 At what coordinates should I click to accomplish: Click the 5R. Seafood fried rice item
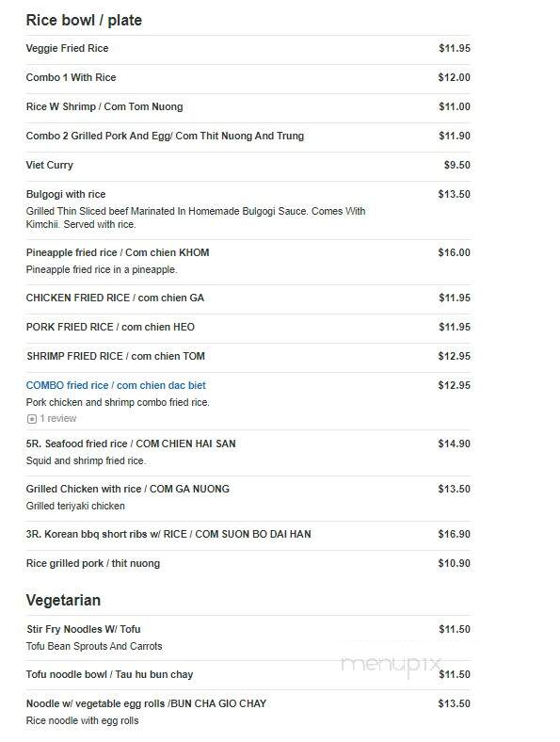(131, 444)
